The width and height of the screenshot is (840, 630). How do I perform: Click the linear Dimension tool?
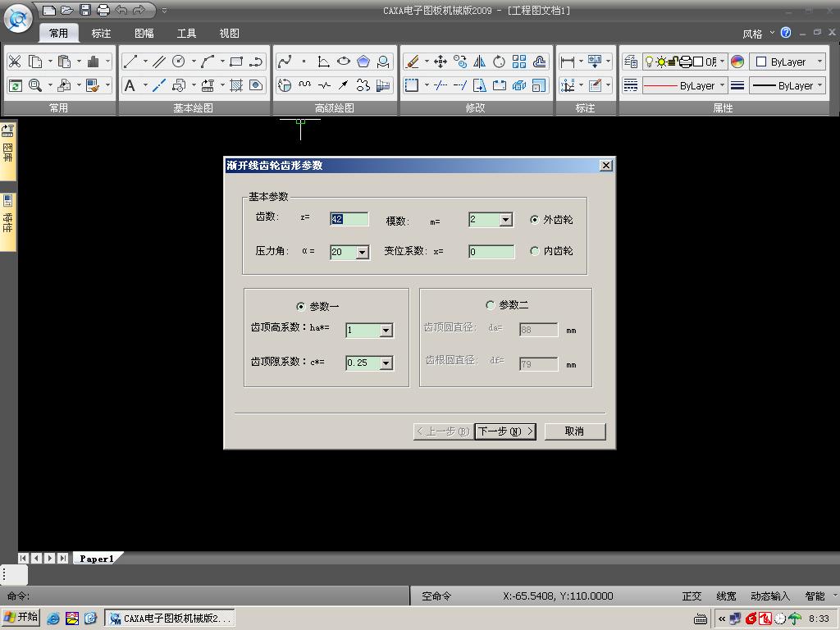568,62
